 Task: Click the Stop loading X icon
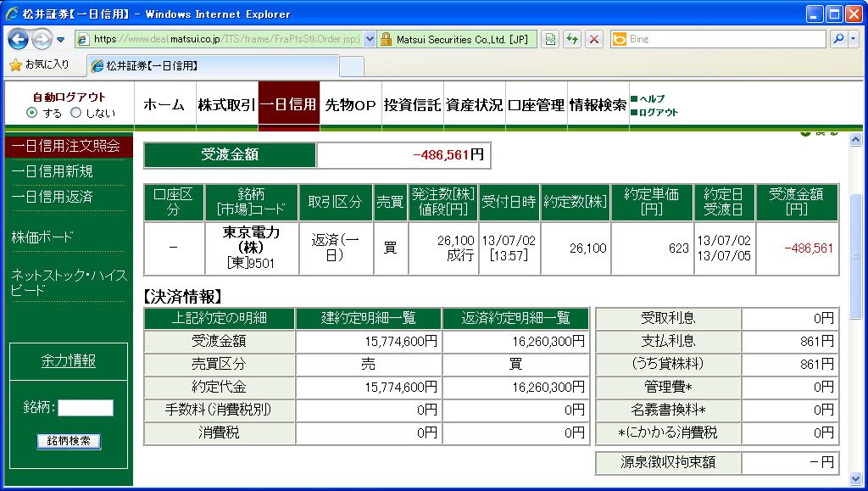594,39
